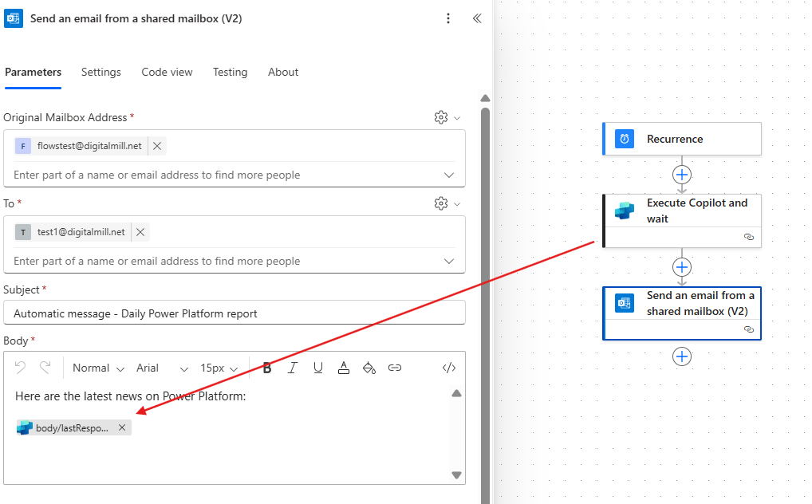The height and width of the screenshot is (504, 812).
Task: Redo the body edit
Action: 45,368
